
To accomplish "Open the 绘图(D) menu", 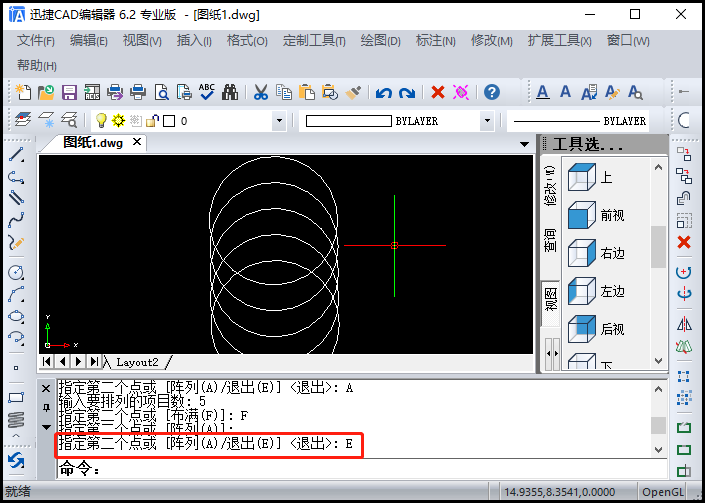I will point(380,41).
